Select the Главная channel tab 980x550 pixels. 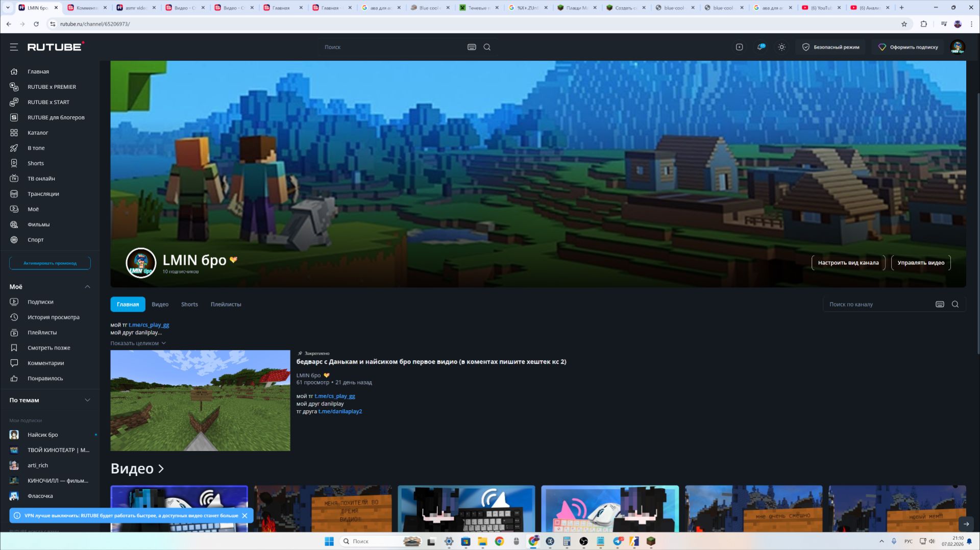click(128, 305)
